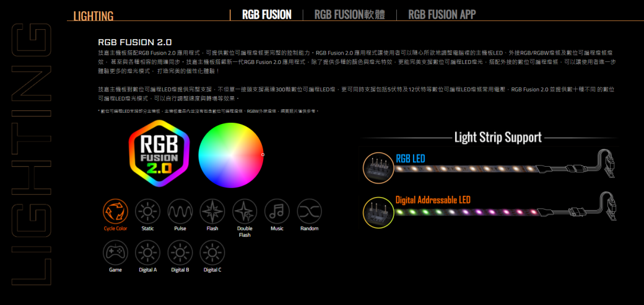The height and width of the screenshot is (305, 644).
Task: Select the Pulse wave lighting icon
Action: (x=180, y=212)
